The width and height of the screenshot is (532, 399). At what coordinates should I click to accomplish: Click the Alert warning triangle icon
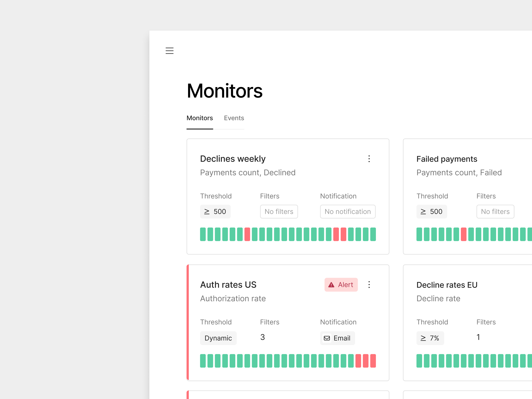[331, 285]
